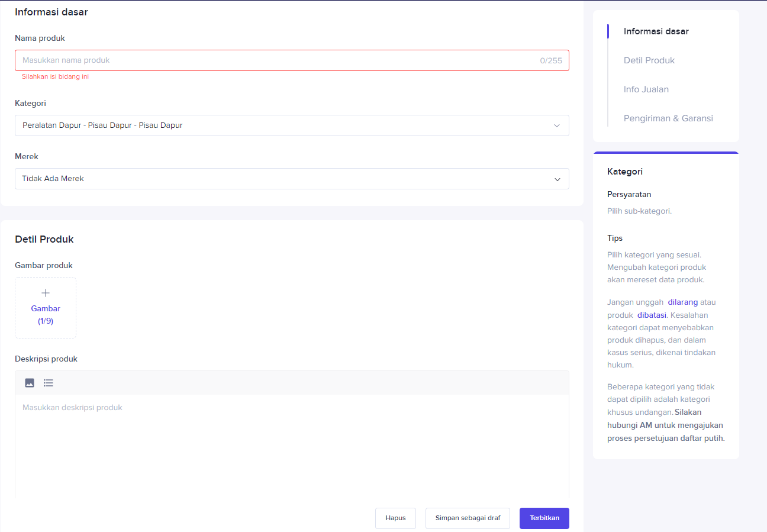Select Info Jualan in side navigation
This screenshot has width=767, height=532.
646,89
